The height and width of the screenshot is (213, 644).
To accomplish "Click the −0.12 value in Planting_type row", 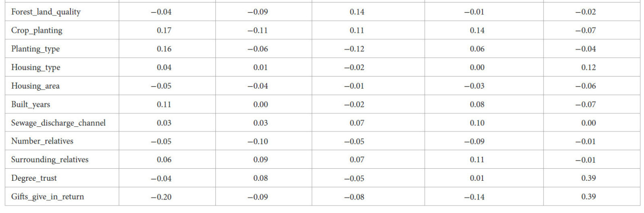I will click(x=354, y=49).
